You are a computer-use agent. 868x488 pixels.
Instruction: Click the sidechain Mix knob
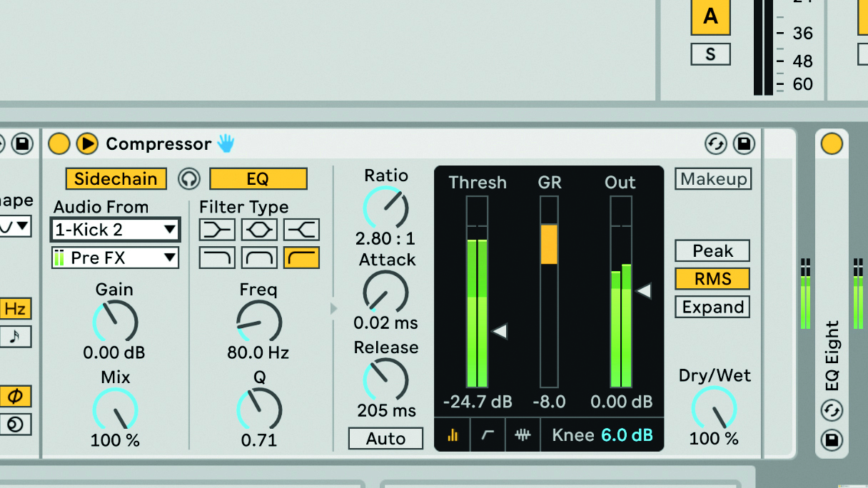coord(115,410)
